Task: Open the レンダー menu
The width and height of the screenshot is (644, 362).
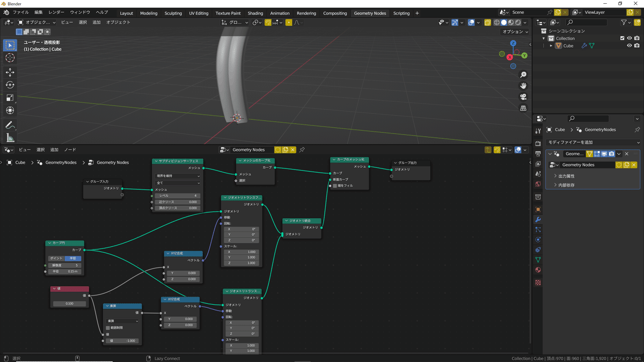Action: pos(56,12)
